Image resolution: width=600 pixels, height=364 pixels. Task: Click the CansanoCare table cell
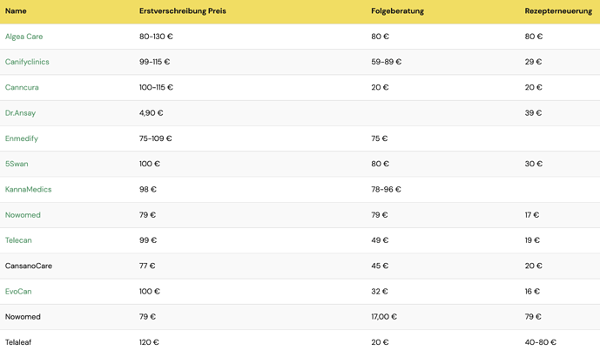click(x=29, y=266)
